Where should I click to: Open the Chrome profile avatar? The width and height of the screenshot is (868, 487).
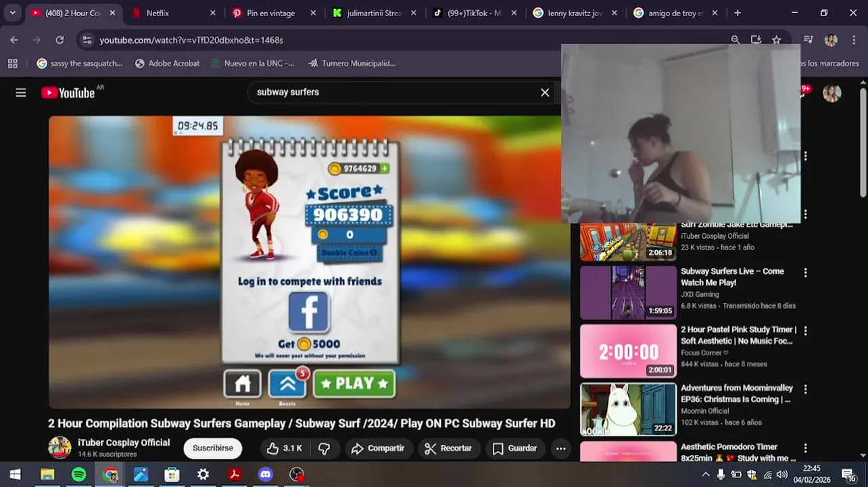[x=831, y=40]
